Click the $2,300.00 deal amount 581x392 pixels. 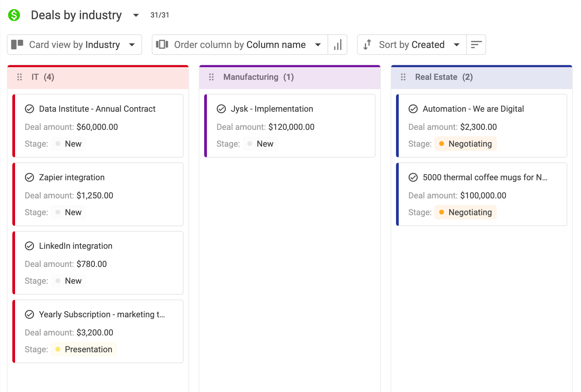click(x=479, y=127)
